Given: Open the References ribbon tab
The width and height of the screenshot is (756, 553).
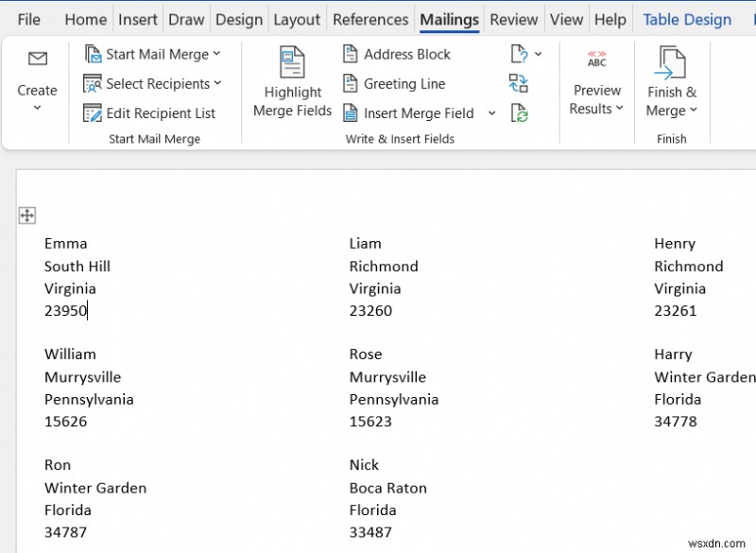Looking at the screenshot, I should [369, 19].
